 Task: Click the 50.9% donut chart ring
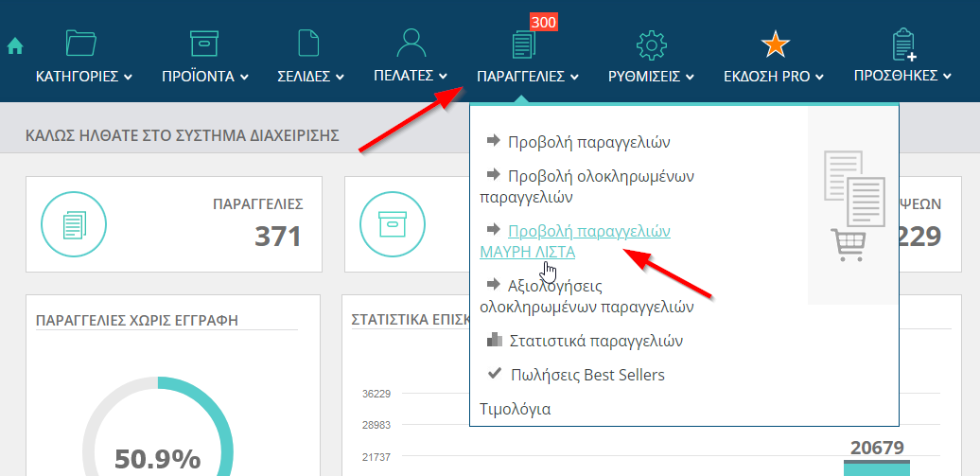[x=157, y=426]
